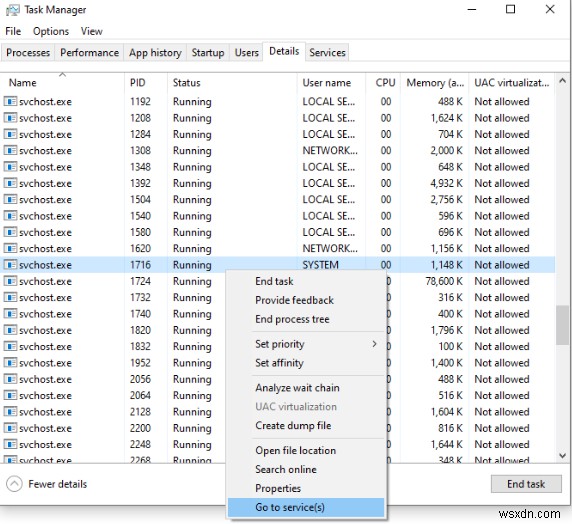This screenshot has height=524, width=572.
Task: Choose Provide feedback menu entry
Action: tap(306, 300)
